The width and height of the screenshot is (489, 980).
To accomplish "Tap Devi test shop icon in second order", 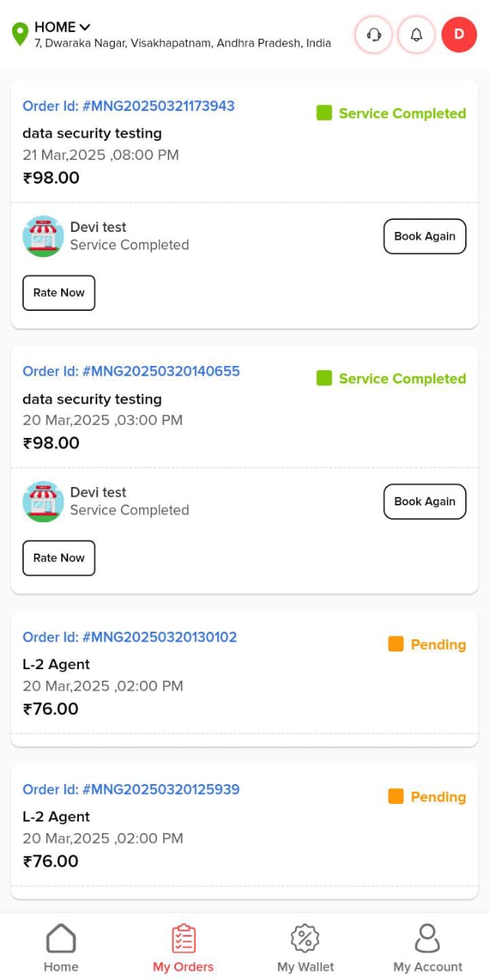I will click(x=43, y=501).
